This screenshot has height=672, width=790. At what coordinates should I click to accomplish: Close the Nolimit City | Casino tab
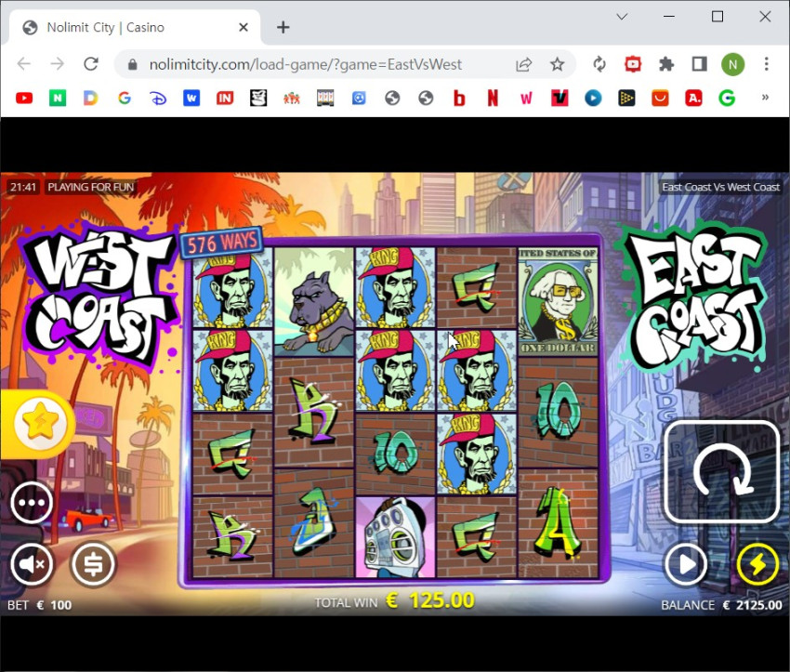(x=244, y=27)
